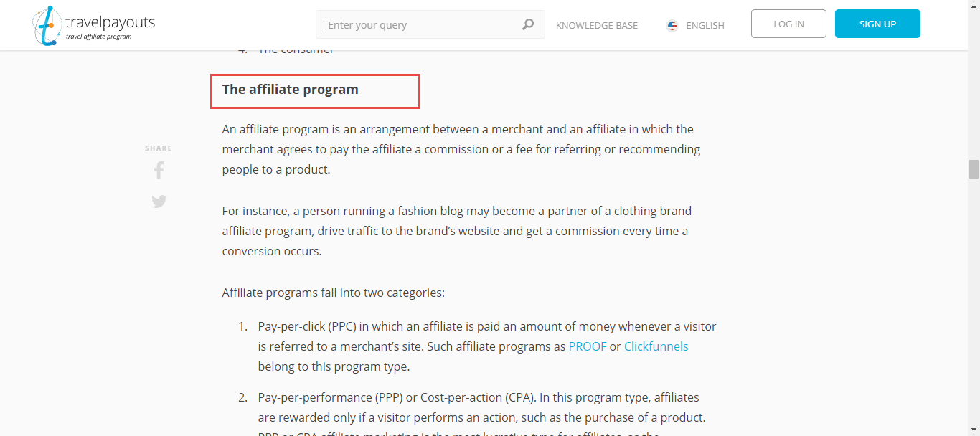Click the vertical scrollbar thumb
Image resolution: width=980 pixels, height=436 pixels.
(974, 169)
